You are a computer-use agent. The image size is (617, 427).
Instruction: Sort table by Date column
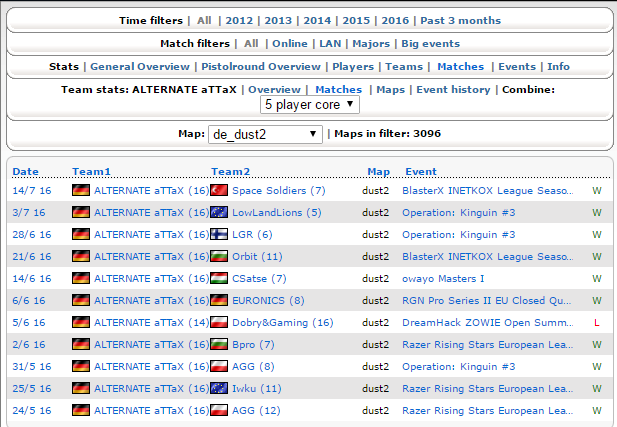[x=25, y=172]
